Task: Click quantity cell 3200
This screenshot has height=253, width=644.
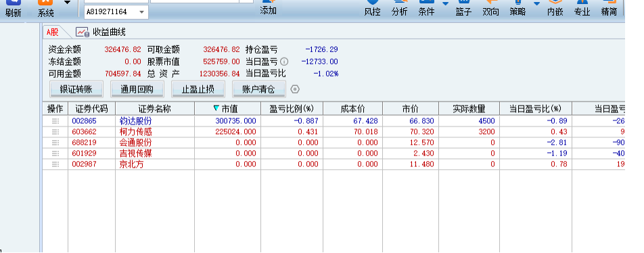Action: point(486,132)
